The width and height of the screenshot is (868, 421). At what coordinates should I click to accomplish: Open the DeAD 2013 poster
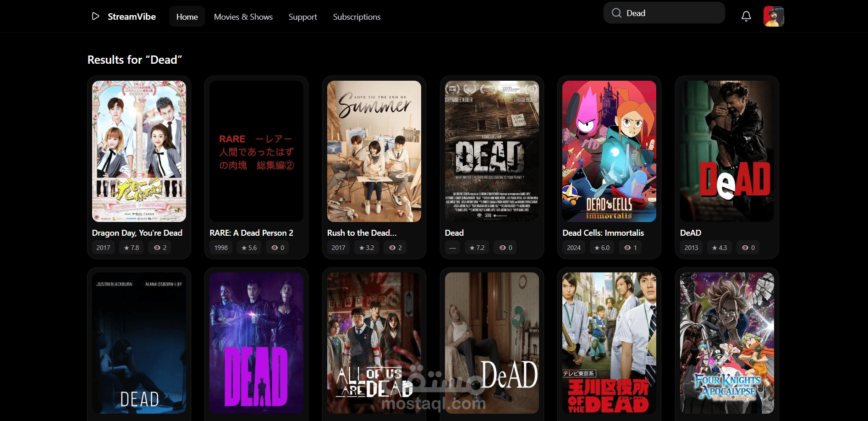pos(727,151)
